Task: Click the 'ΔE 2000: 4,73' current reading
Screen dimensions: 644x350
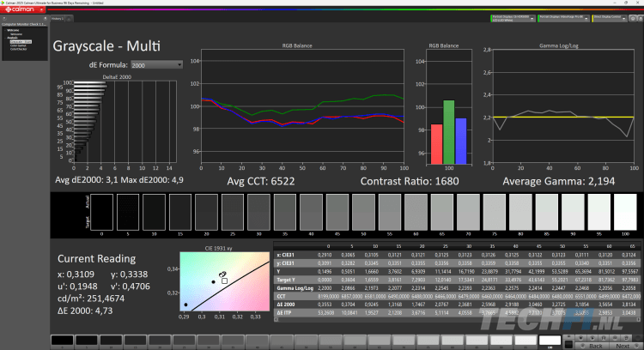Action: pyautogui.click(x=85, y=311)
